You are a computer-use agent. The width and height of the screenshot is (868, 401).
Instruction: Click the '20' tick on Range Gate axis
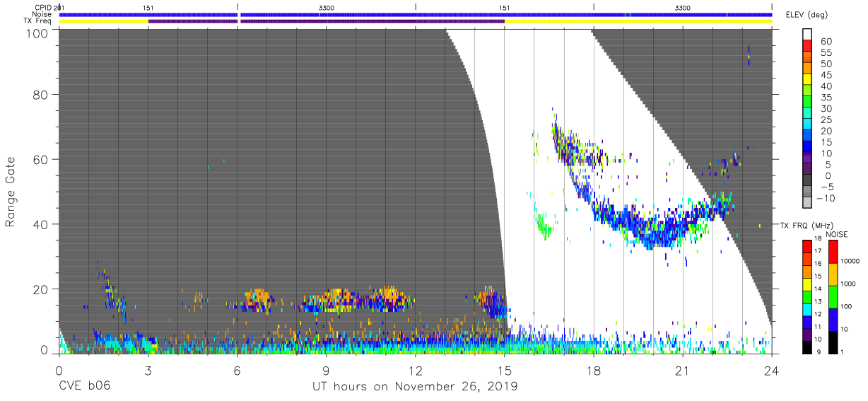pos(41,289)
